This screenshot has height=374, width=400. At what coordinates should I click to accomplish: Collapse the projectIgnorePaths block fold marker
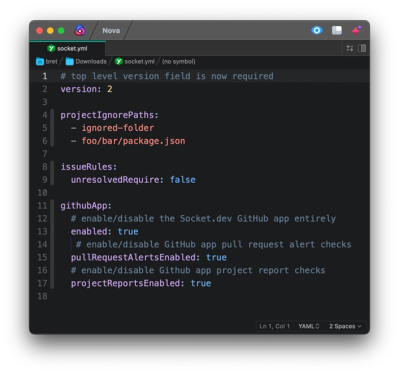coord(52,128)
